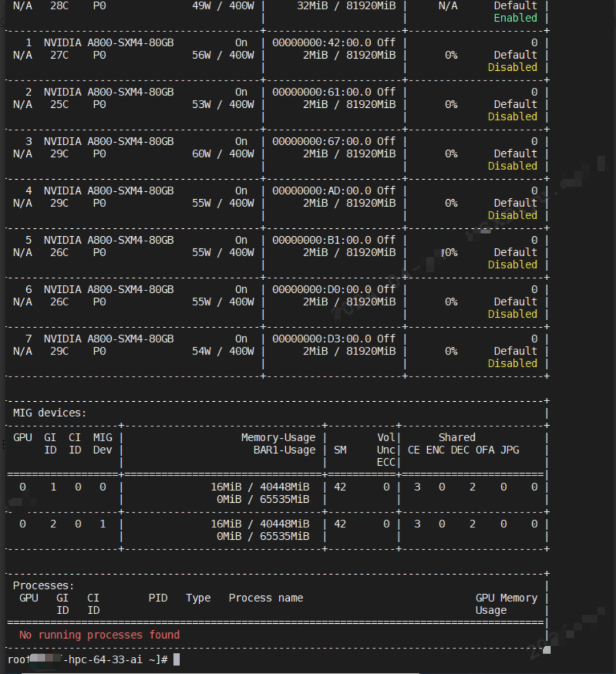Click the 'Disabled' status under GPU 1

point(512,67)
